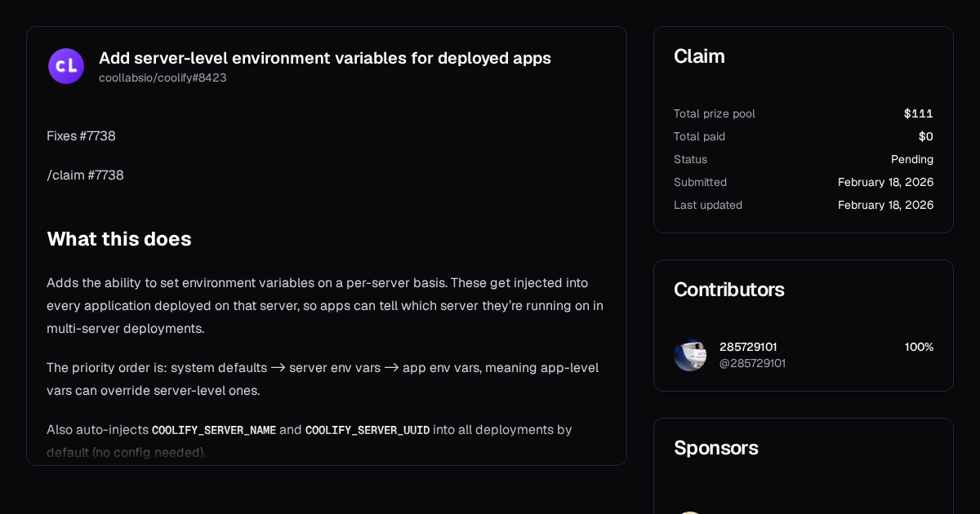
Task: Click the Submitted date value
Action: click(885, 182)
